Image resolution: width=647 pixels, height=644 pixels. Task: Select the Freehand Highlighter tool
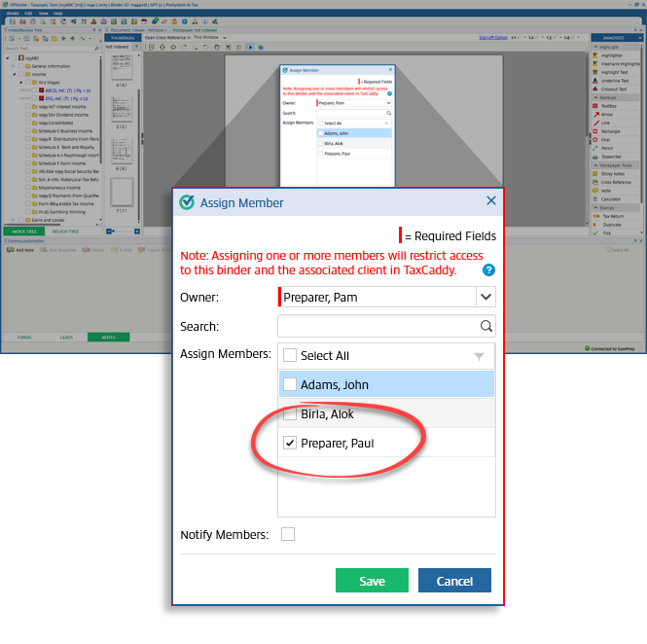pos(616,64)
